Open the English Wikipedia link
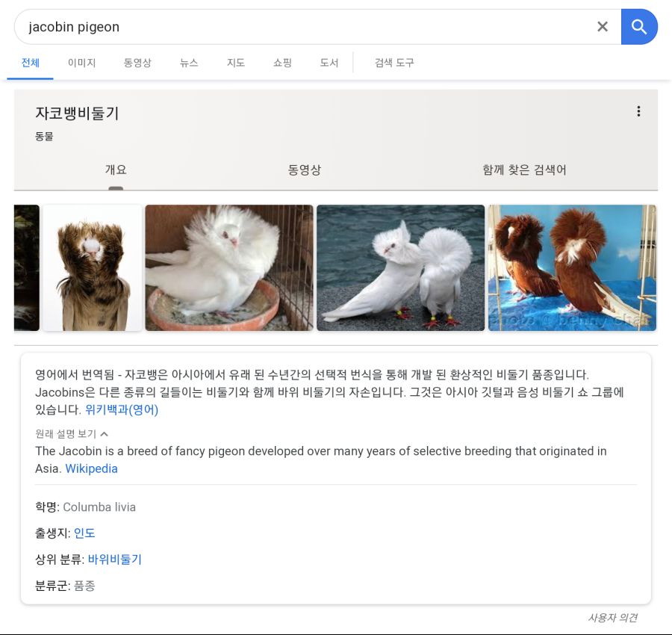 click(91, 468)
